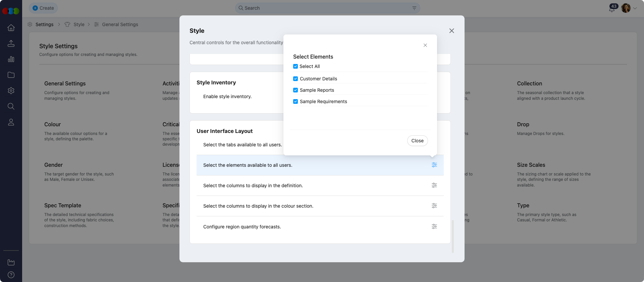Uncheck the Select All checkbox
Image resolution: width=644 pixels, height=282 pixels.
(296, 67)
